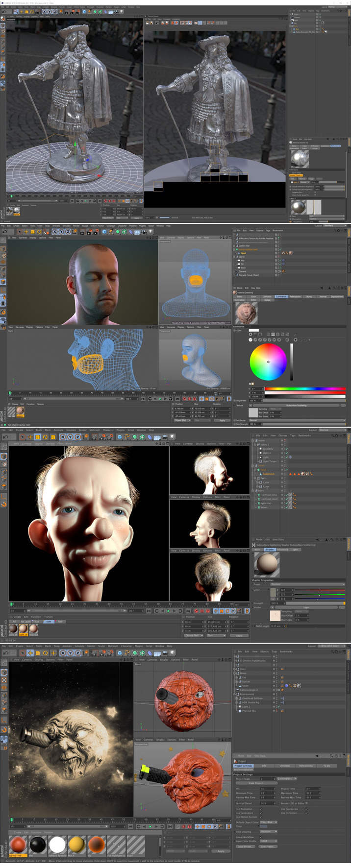This screenshot has width=351, height=868.
Task: Open the Default Object Color dropdown
Action: 269,822
